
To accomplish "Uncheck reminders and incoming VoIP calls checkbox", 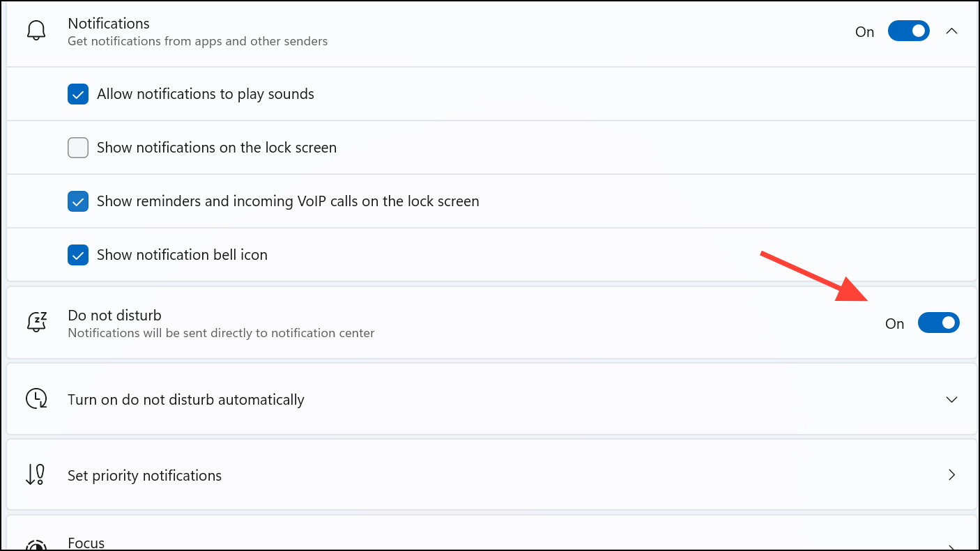I will tap(78, 201).
